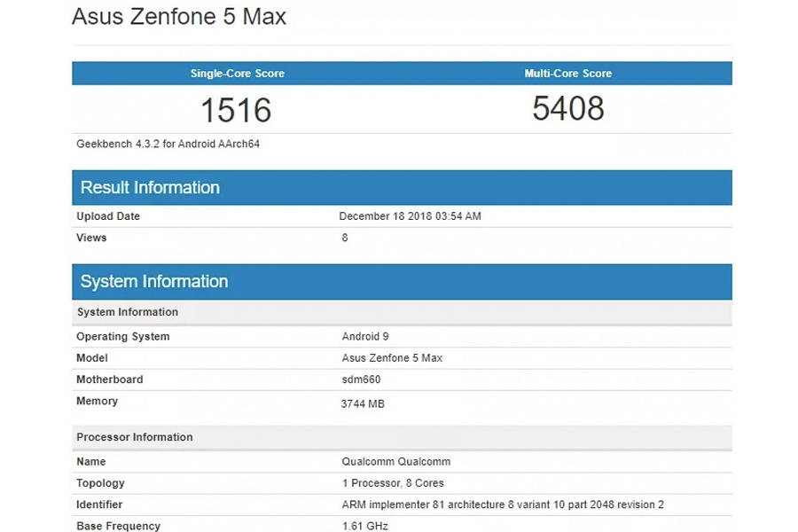Screen dimensions: 798x532
Task: Select the Android 9 value
Action: pos(365,336)
